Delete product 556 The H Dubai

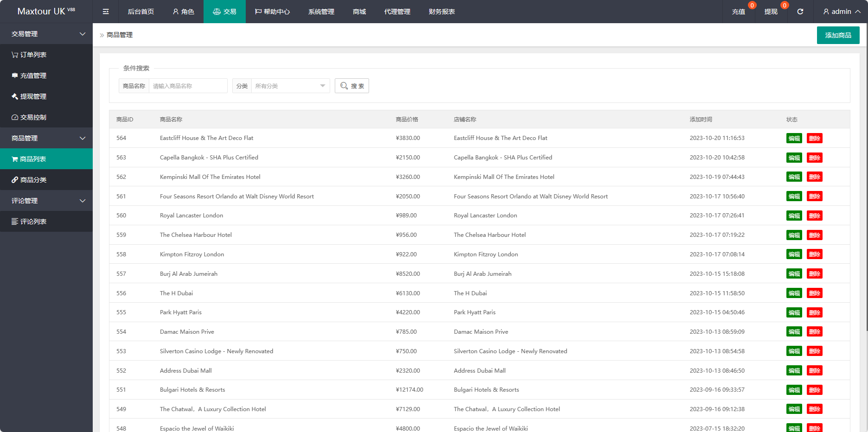click(815, 293)
